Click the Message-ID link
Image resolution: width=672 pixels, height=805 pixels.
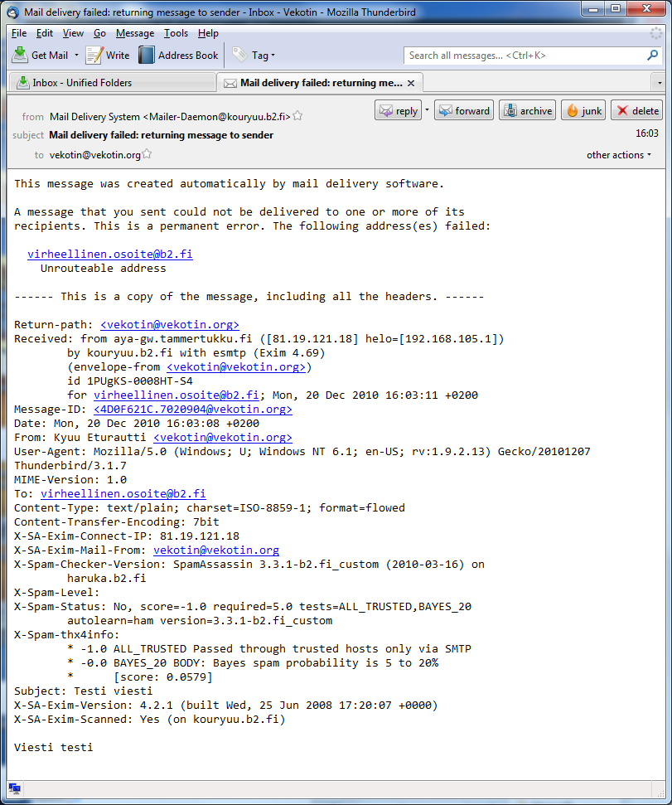coord(192,410)
